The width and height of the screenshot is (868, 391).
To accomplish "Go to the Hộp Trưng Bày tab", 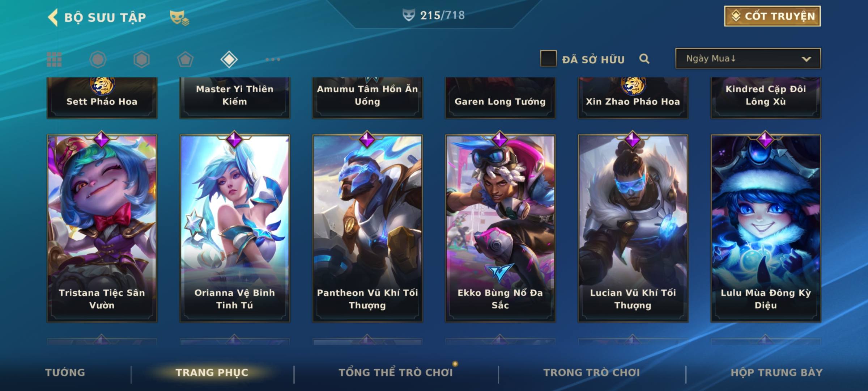I will (x=776, y=373).
